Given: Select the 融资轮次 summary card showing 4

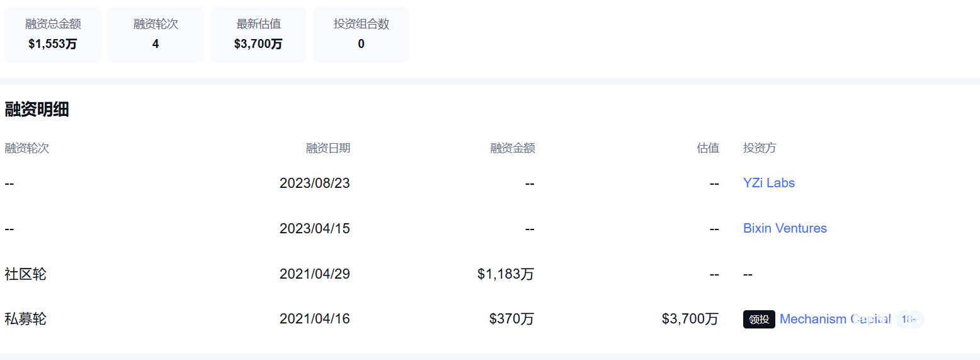Looking at the screenshot, I should (x=156, y=35).
